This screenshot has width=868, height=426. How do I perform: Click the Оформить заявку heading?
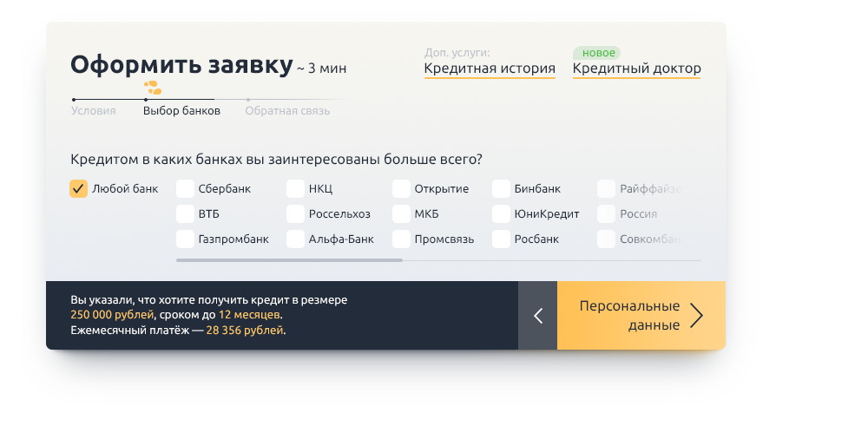[181, 65]
